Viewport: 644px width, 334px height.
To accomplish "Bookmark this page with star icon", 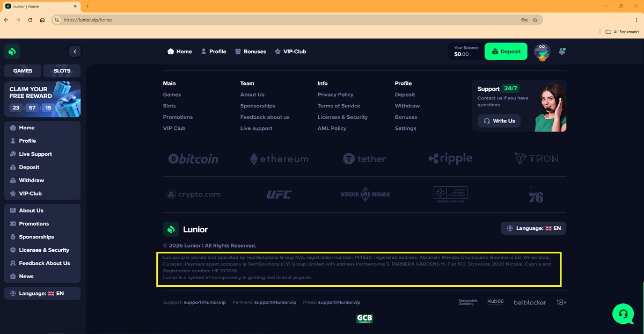I will coord(535,20).
